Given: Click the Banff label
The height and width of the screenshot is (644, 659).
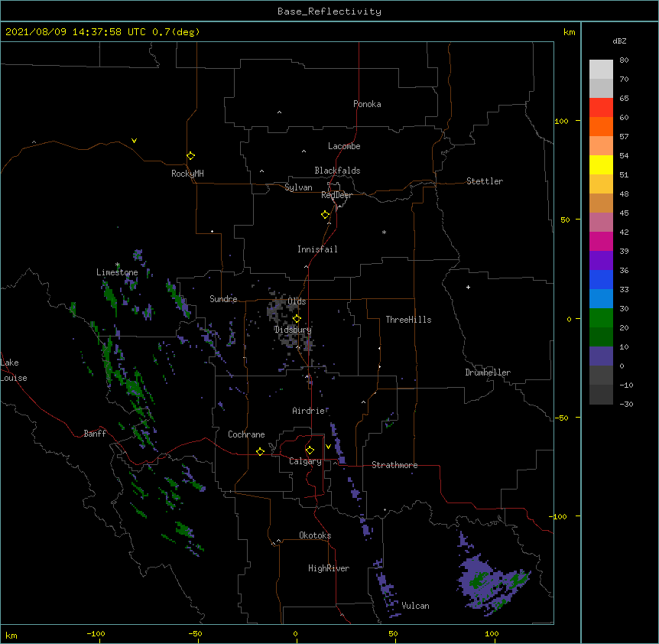Looking at the screenshot, I should pyautogui.click(x=95, y=434).
